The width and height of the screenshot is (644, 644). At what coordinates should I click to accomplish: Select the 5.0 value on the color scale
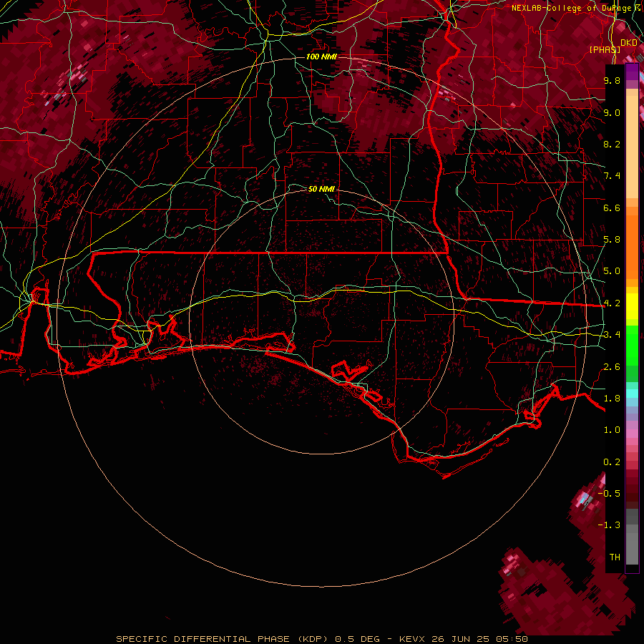[x=612, y=271]
